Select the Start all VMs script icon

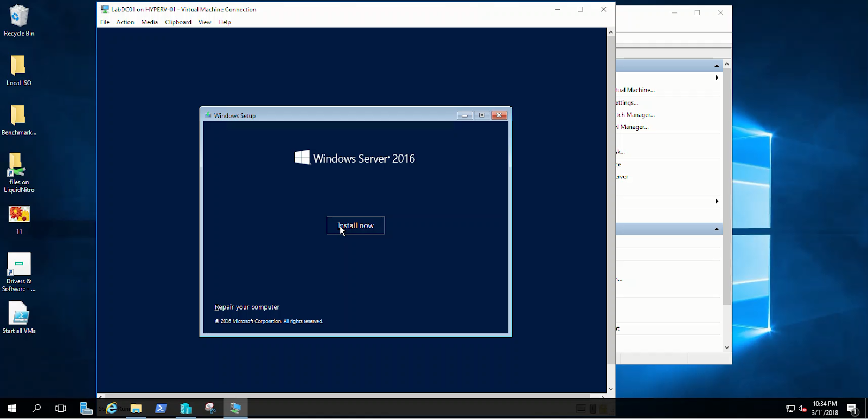pos(19,318)
